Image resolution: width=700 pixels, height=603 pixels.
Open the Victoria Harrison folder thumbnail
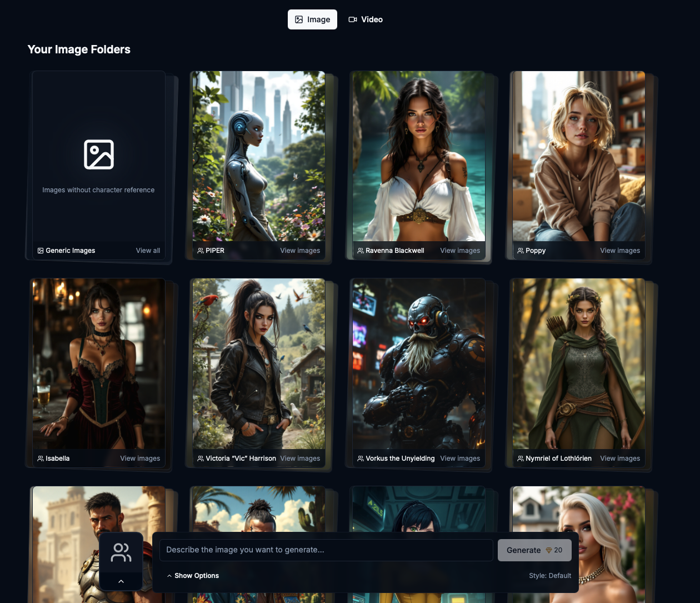pyautogui.click(x=259, y=364)
